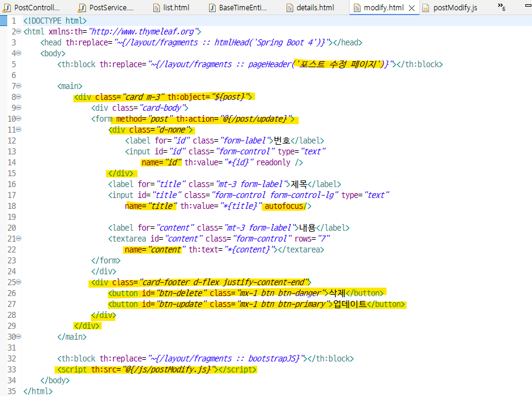The width and height of the screenshot is (532, 396).
Task: Click the Java file icon on BaseTimeEnti tab
Action: click(x=212, y=8)
